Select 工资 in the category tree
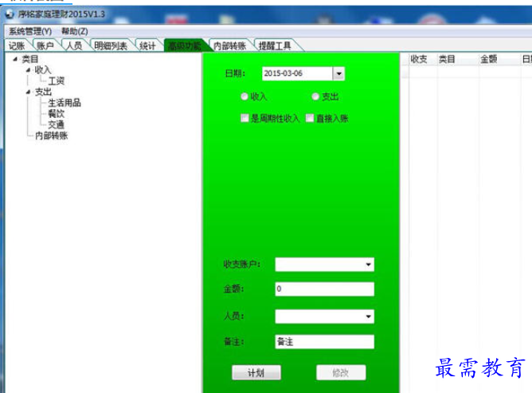 (57, 81)
